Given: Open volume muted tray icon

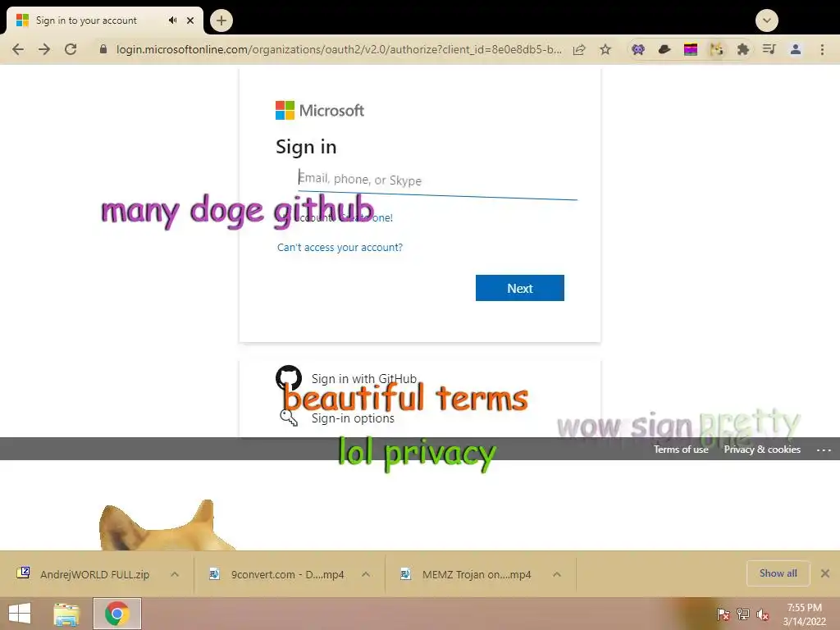Looking at the screenshot, I should (762, 614).
